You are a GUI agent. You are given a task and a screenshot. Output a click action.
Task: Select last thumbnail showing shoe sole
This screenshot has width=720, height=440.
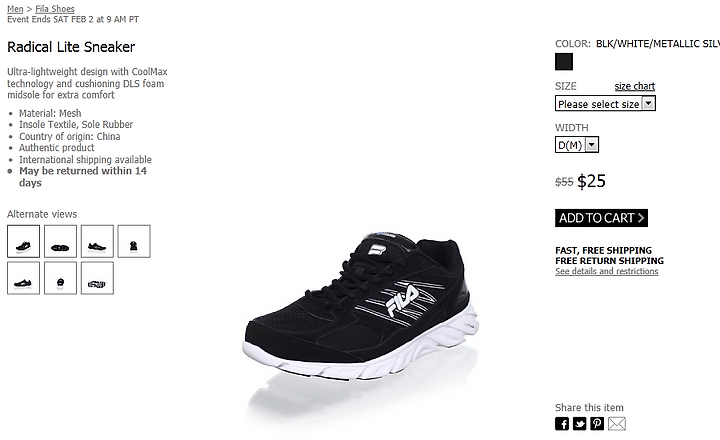click(97, 278)
